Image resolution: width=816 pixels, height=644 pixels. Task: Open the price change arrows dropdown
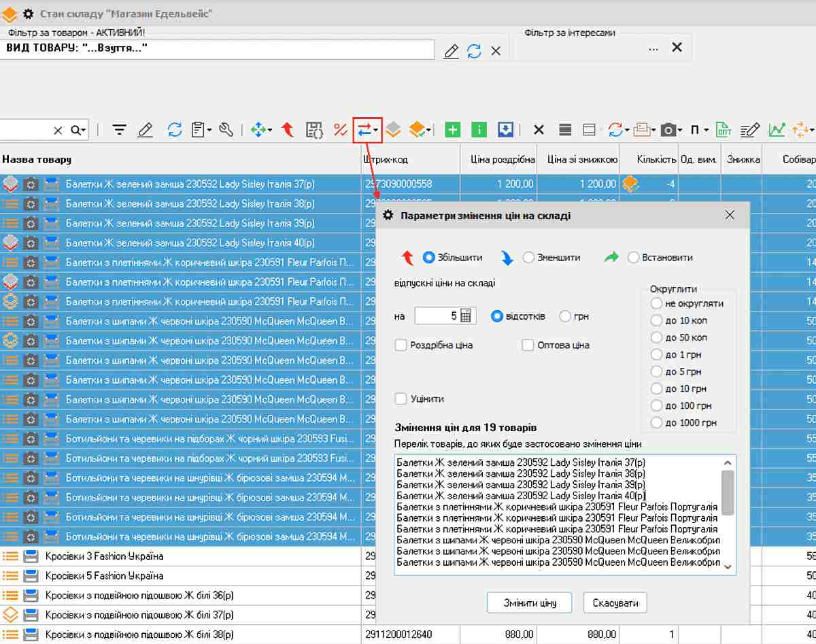[x=377, y=130]
